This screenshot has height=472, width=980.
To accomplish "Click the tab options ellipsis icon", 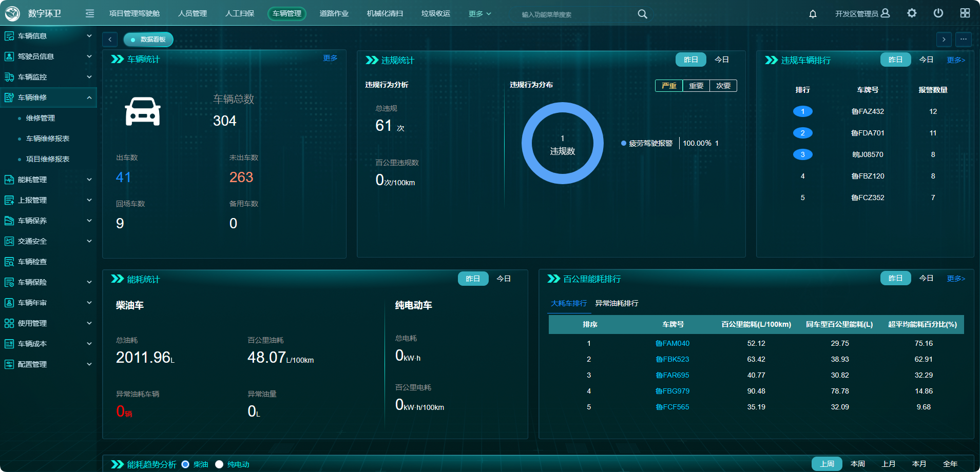I will (964, 40).
